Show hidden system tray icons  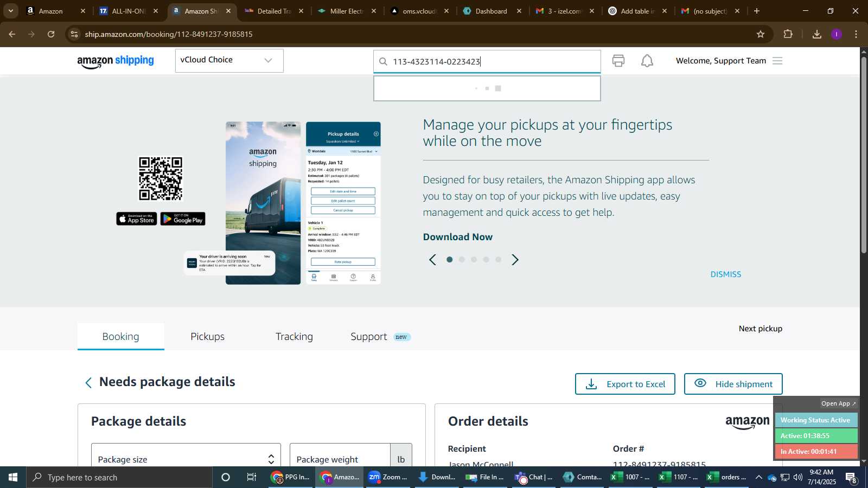(x=758, y=477)
